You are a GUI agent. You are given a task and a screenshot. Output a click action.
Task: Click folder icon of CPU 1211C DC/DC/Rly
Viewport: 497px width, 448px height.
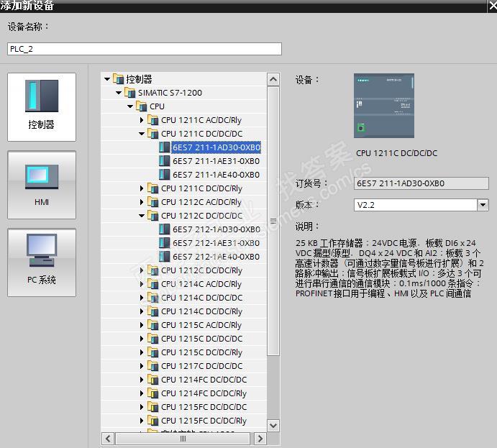click(x=152, y=188)
